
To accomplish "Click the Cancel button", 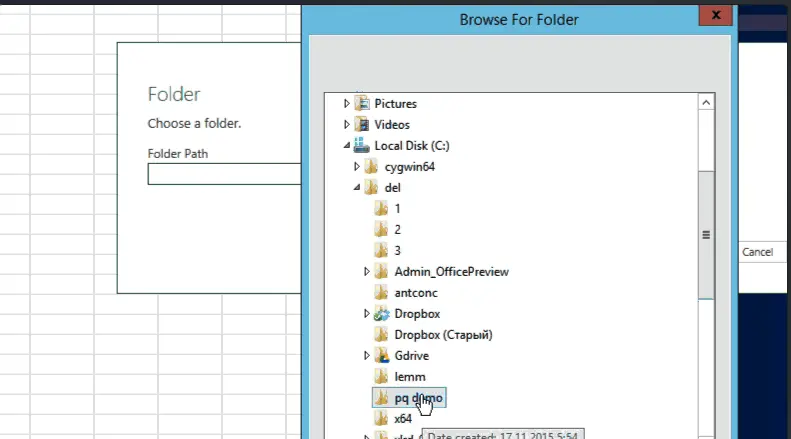I will (758, 253).
